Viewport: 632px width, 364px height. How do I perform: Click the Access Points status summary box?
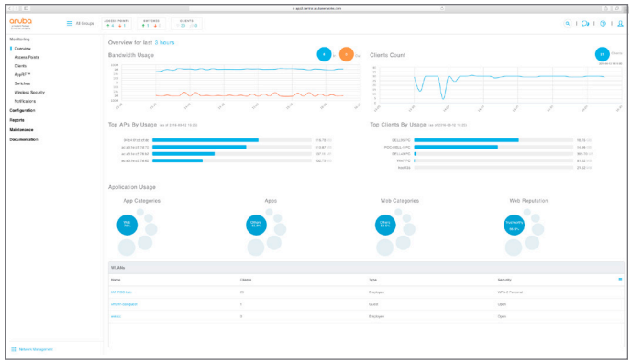[x=116, y=23]
